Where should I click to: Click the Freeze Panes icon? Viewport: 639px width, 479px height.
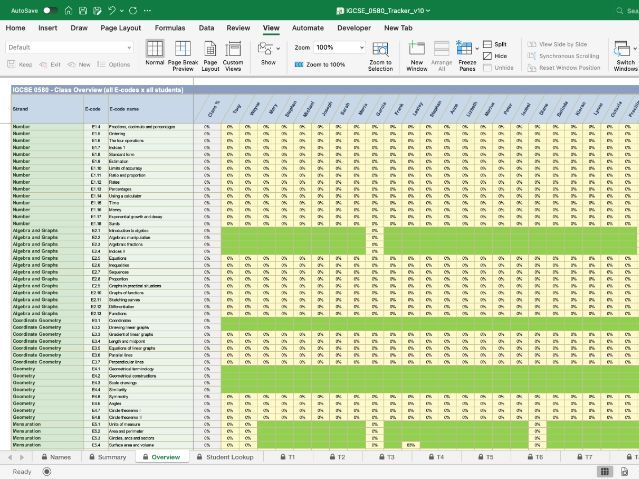pos(465,48)
